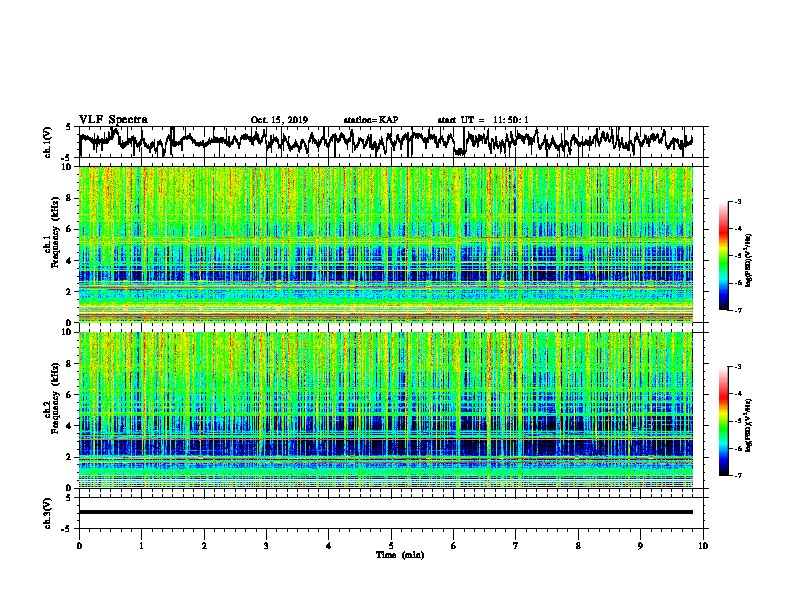Click the "6" kHz tick of ch.2 spectrogram
Viewport: 792px width, 612px height.
(x=71, y=395)
